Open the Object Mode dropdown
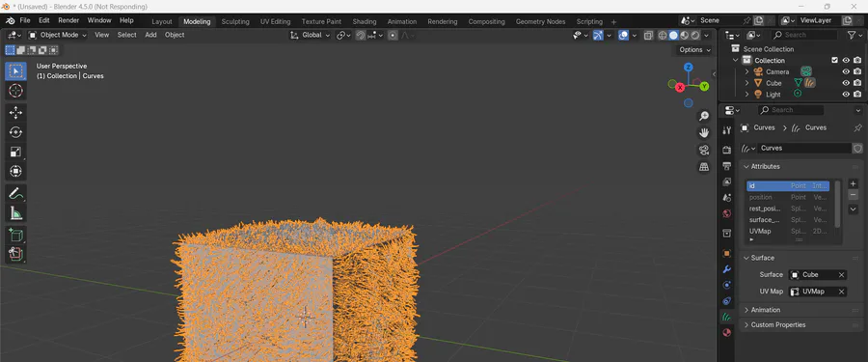The image size is (868, 362). [58, 35]
